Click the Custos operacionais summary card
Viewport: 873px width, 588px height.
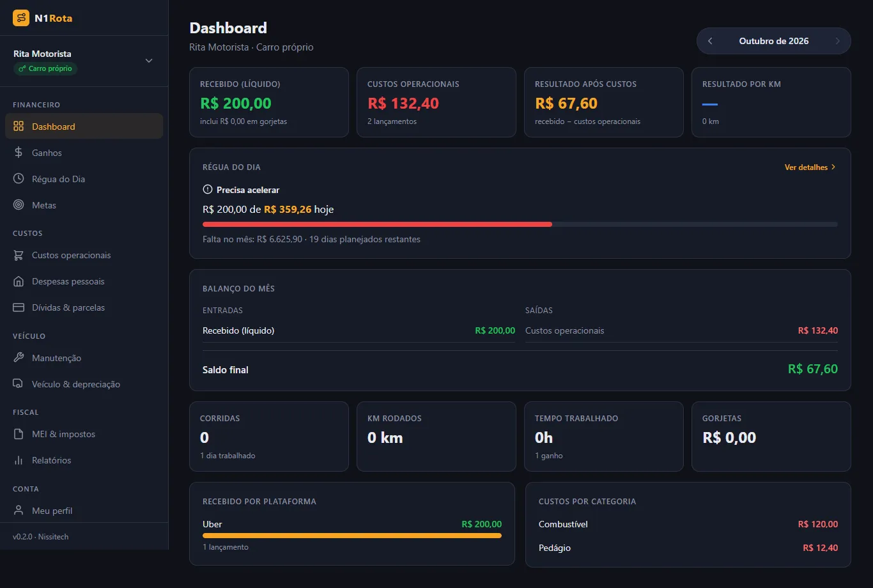pos(436,102)
